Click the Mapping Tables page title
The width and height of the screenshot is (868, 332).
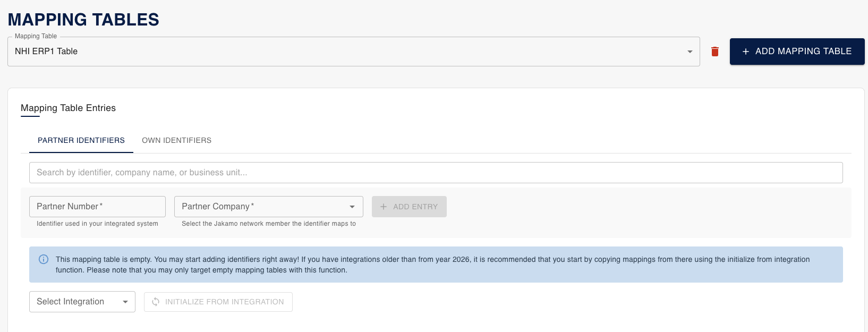pyautogui.click(x=83, y=20)
